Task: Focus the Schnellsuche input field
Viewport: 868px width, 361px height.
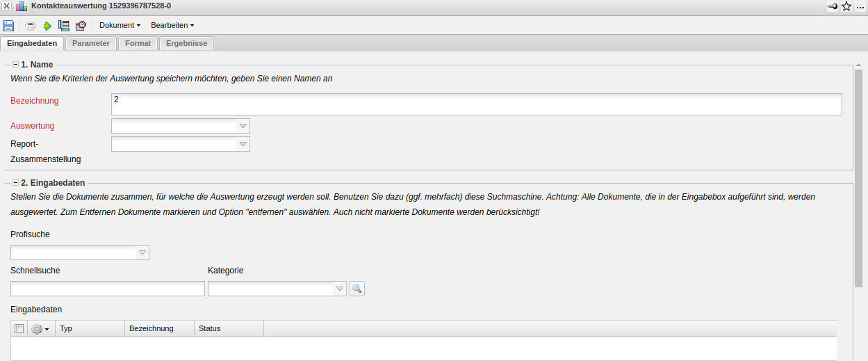Action: coord(108,289)
